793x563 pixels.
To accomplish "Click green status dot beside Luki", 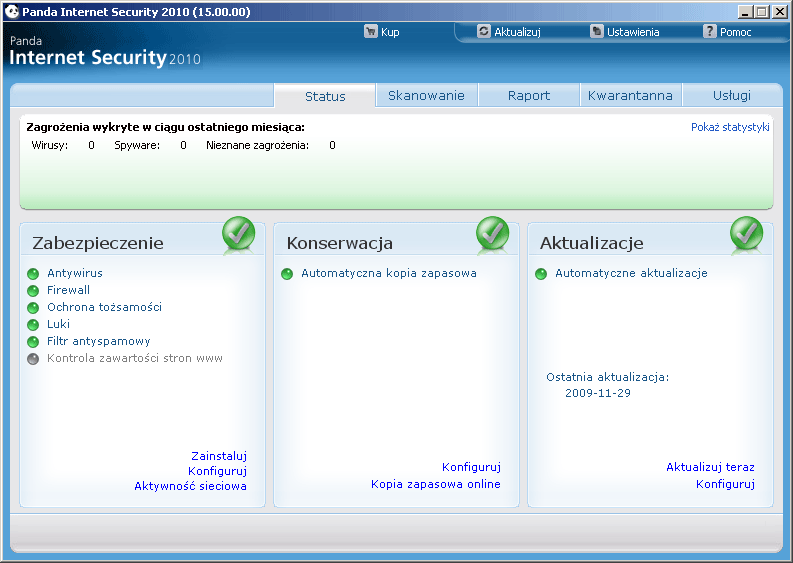I will 33,325.
